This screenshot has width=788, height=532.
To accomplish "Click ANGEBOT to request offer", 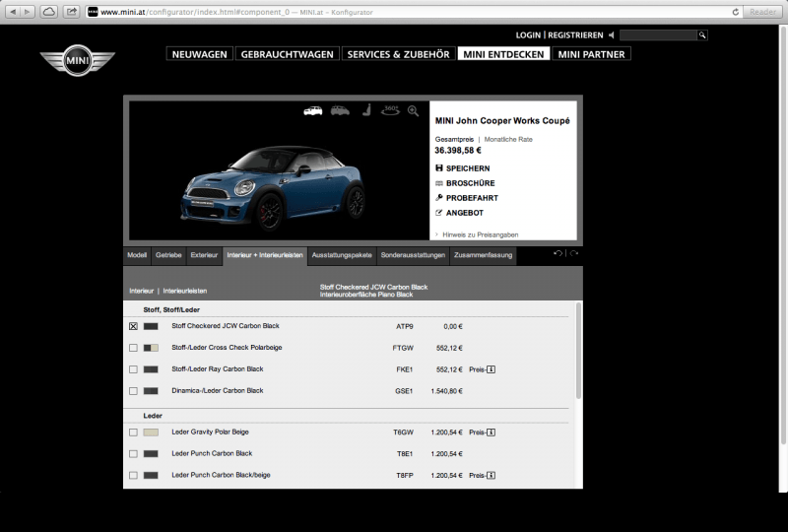I will (x=459, y=213).
